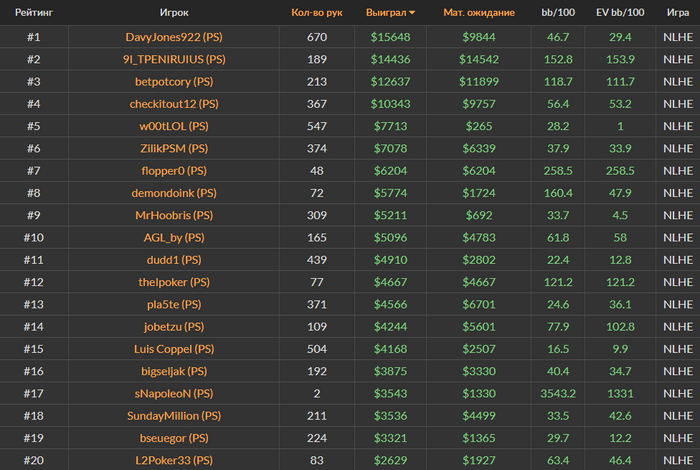
Task: Sort the table by Кол-во рук
Action: tap(318, 13)
